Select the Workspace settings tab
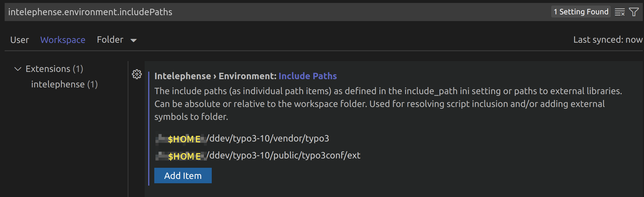 coord(63,40)
